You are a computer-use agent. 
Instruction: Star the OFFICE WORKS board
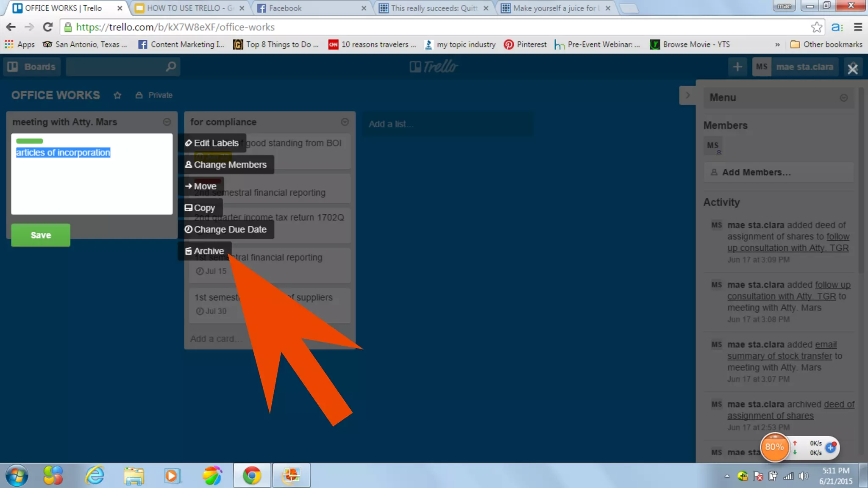point(117,95)
